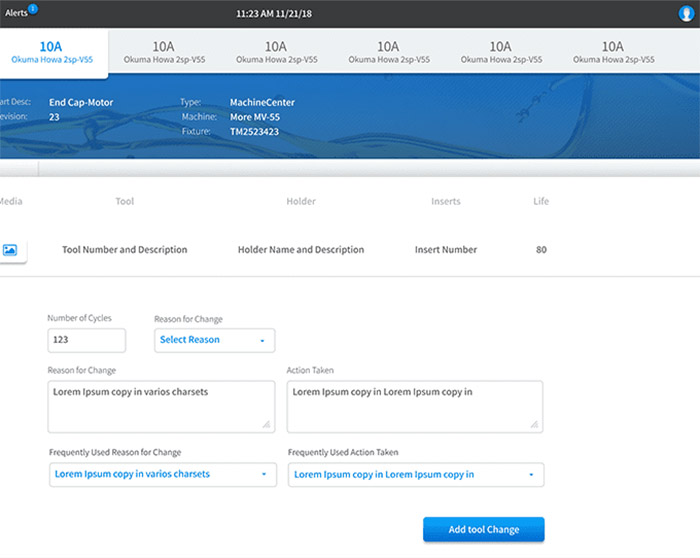This screenshot has height=558, width=700.
Task: Grab the Action Taken textarea resize handle
Action: [x=536, y=425]
